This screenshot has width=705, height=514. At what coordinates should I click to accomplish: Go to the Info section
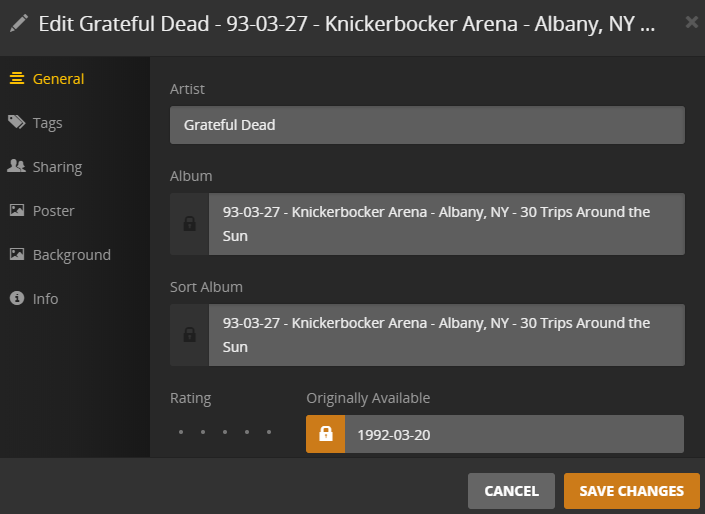[45, 299]
